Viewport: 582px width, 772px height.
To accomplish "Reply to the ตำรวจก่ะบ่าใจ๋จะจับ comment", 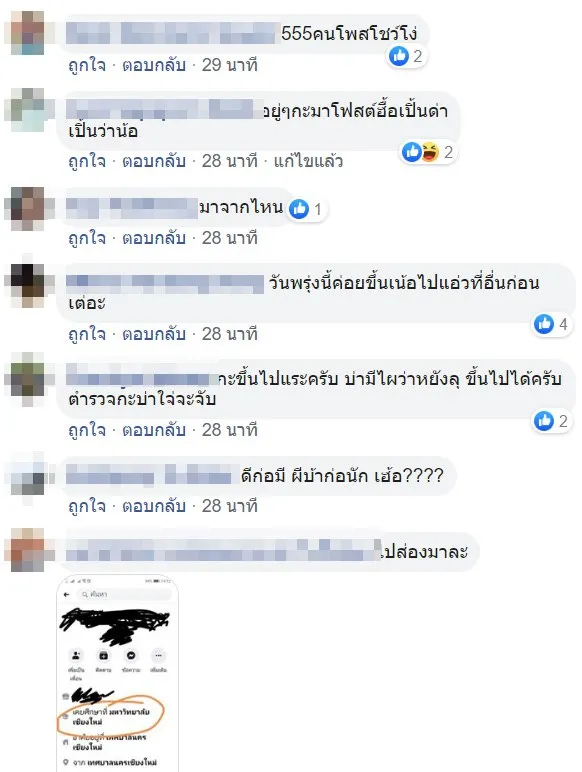I will click(154, 430).
